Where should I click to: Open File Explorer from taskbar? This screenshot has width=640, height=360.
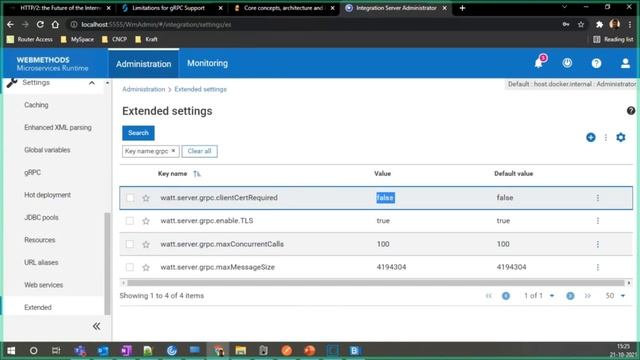point(240,350)
